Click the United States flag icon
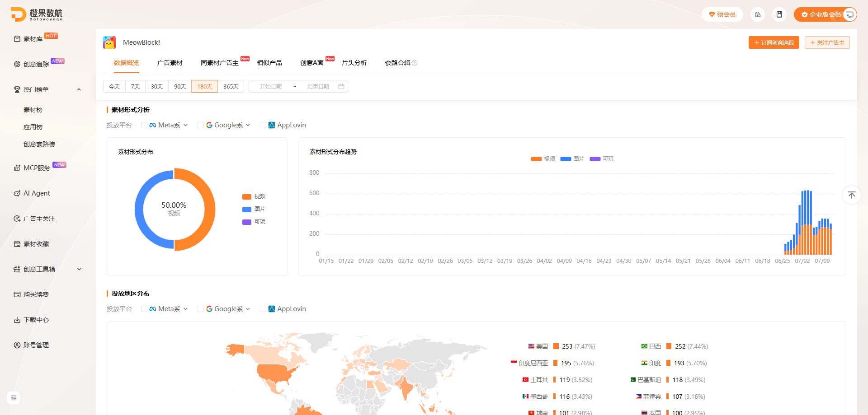The image size is (868, 415). [x=531, y=346]
